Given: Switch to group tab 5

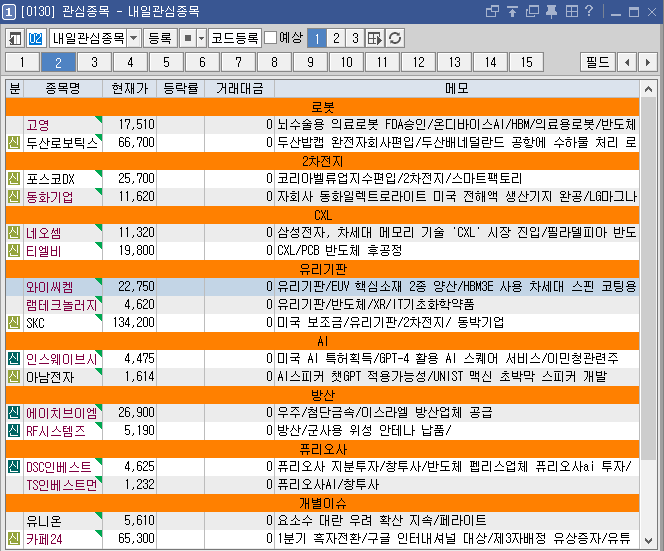Looking at the screenshot, I should (x=166, y=62).
